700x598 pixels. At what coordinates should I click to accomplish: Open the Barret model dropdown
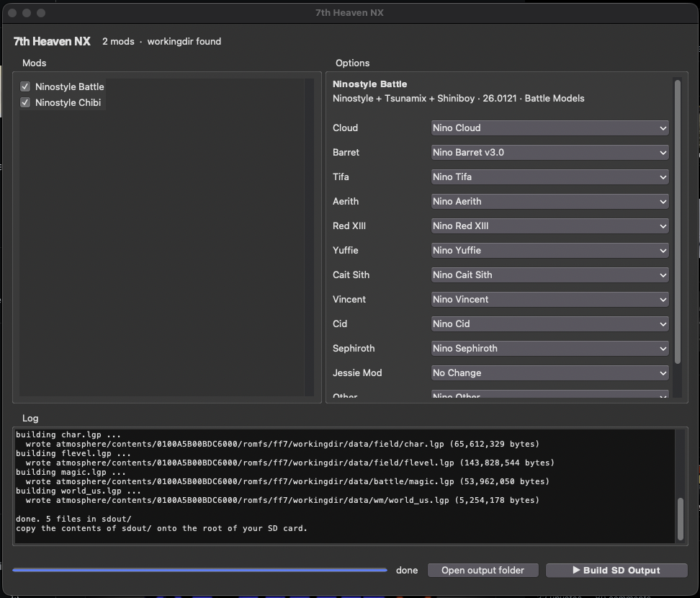click(x=549, y=153)
